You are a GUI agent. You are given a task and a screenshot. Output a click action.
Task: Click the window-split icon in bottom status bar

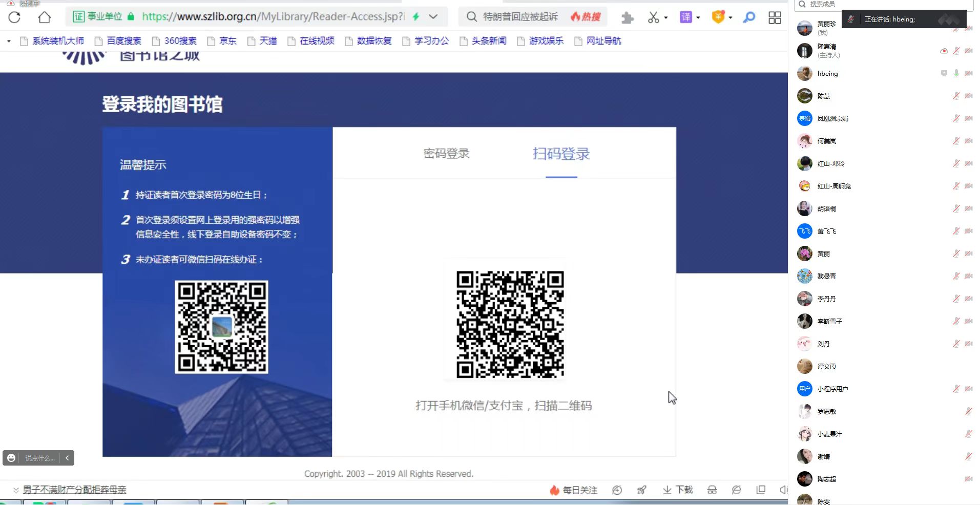click(761, 490)
